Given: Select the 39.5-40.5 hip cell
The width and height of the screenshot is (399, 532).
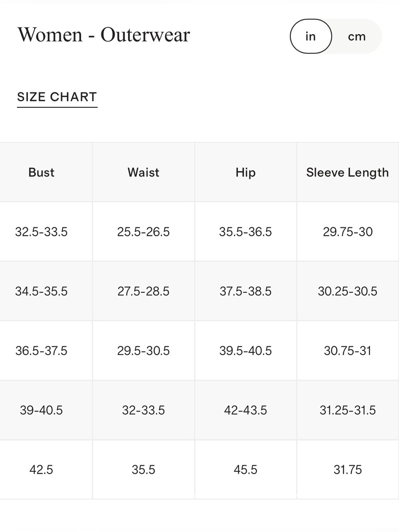Looking at the screenshot, I should click(246, 350).
